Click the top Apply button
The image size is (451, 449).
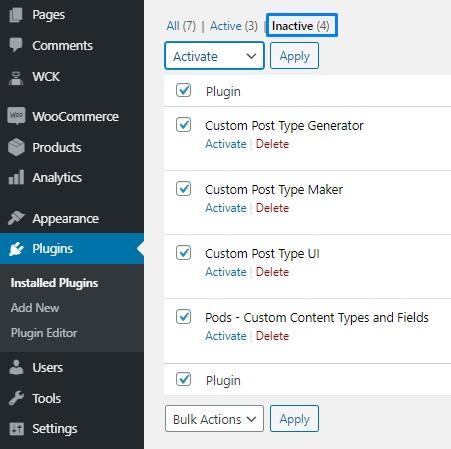coord(294,56)
